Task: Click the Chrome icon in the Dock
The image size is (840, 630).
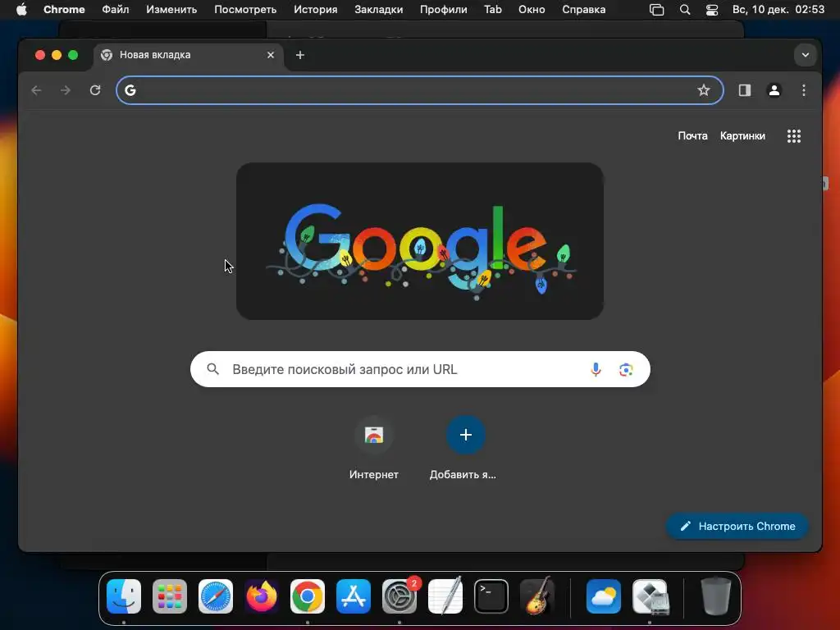Action: tap(308, 596)
